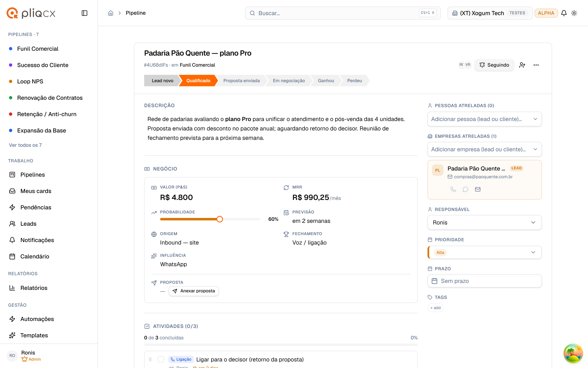Check the Ligar para o decisor activity
Screen dimensions: 588x368
161,359
